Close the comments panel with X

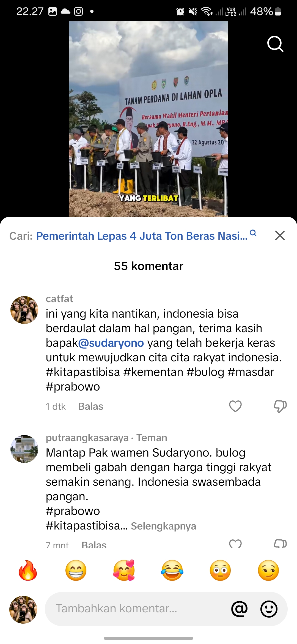coord(280,235)
